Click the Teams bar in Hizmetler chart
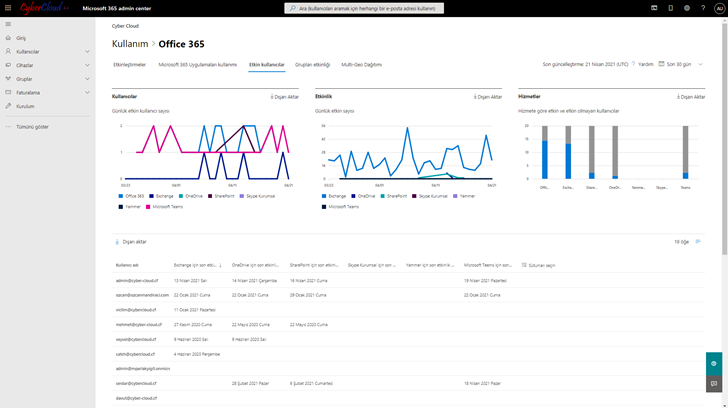The image size is (728, 408). (x=685, y=152)
